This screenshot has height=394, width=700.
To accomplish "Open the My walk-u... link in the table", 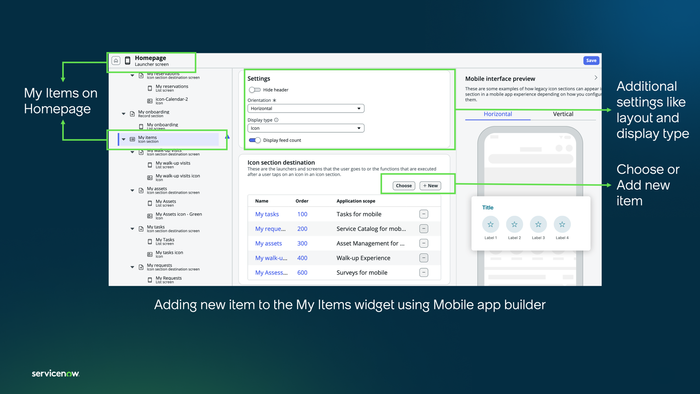I will pyautogui.click(x=271, y=258).
